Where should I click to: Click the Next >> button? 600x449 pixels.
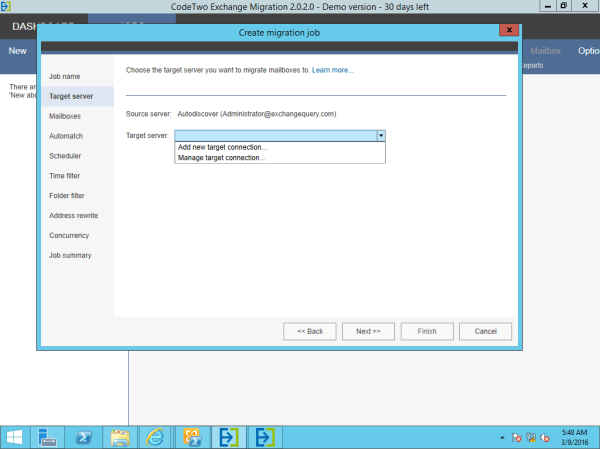click(368, 331)
